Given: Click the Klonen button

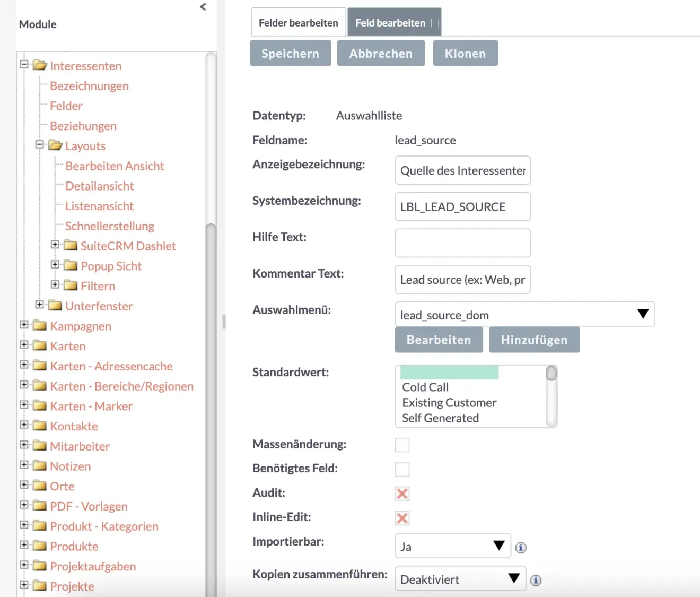Looking at the screenshot, I should tap(465, 53).
